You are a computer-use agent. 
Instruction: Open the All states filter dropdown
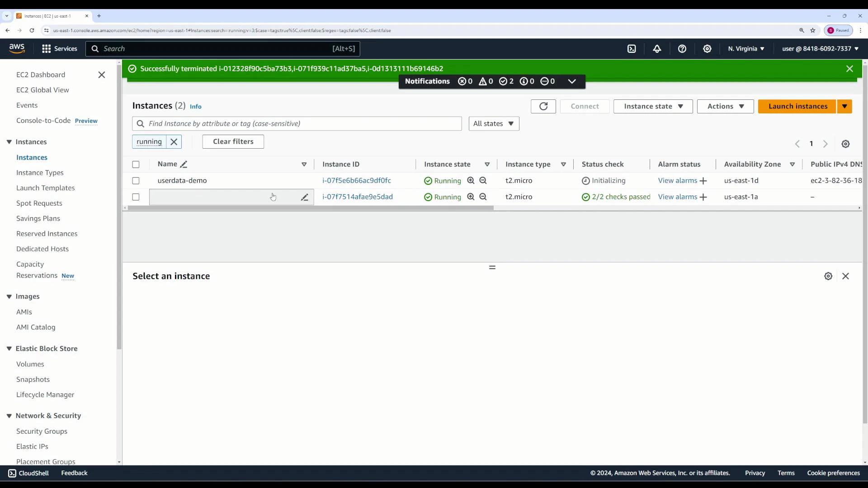point(494,123)
